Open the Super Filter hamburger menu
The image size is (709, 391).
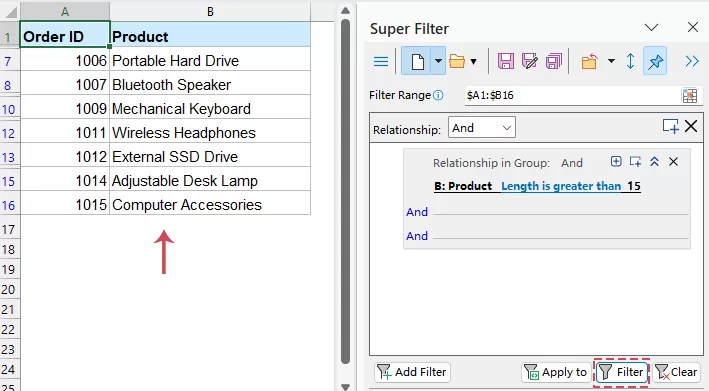(x=381, y=61)
